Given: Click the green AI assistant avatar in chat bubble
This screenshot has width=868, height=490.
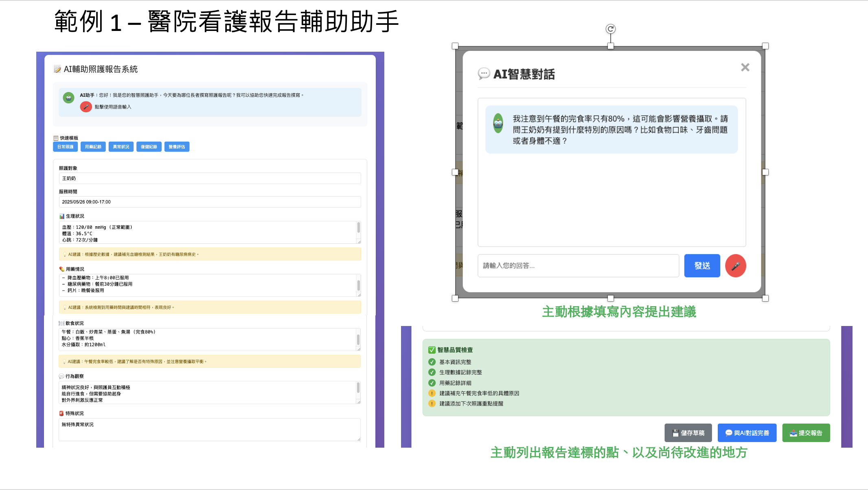Looking at the screenshot, I should [498, 123].
